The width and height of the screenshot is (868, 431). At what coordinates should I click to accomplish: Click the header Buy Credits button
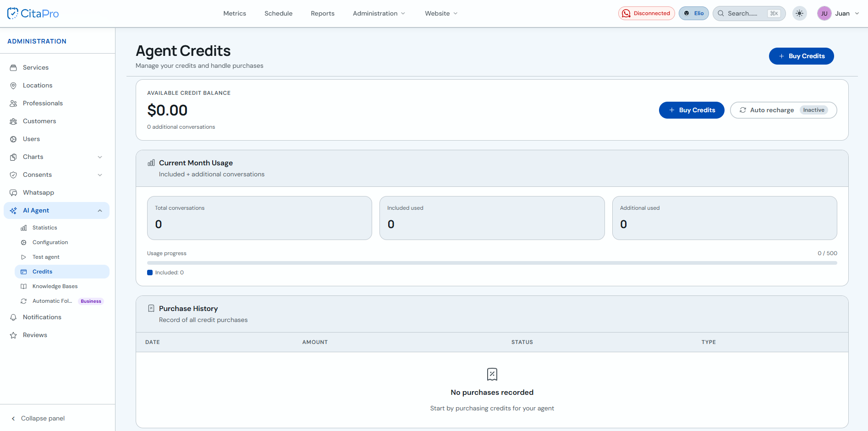pos(801,56)
